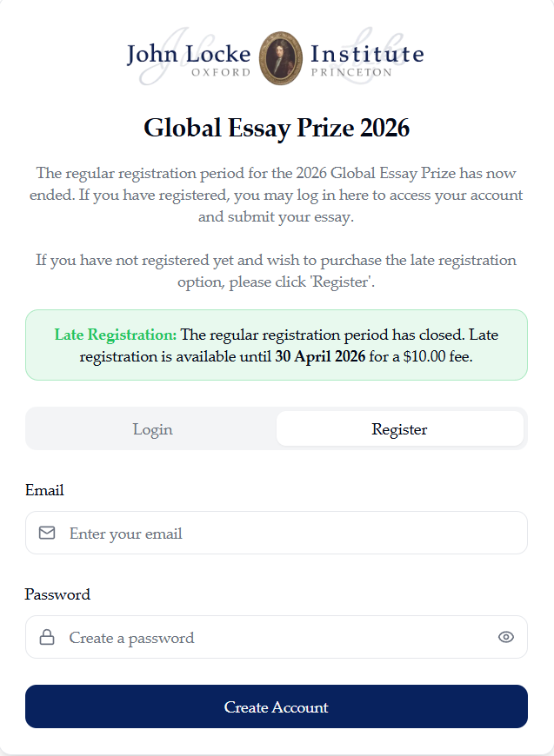The width and height of the screenshot is (554, 756).
Task: Switch to the Login tab
Action: [x=152, y=429]
